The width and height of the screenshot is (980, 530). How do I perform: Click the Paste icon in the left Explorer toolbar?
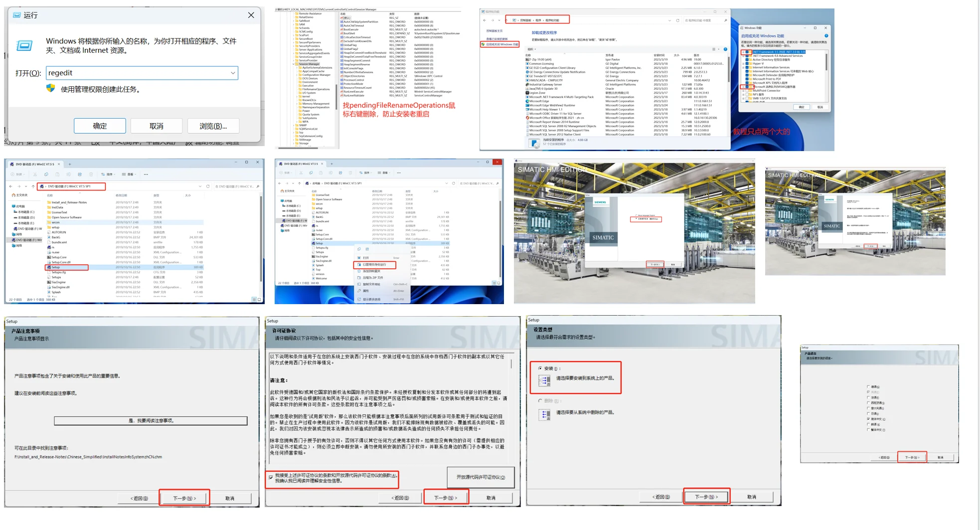tap(57, 175)
